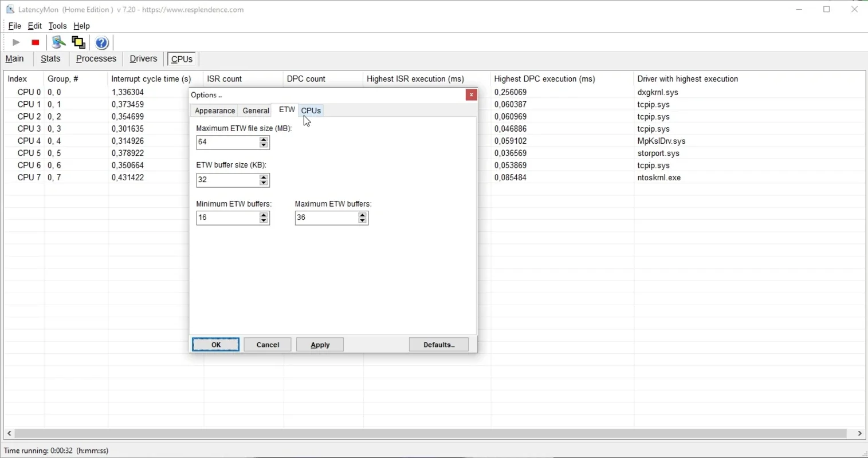Select the CPU 5 row
The height and width of the screenshot is (458, 868).
(434, 153)
